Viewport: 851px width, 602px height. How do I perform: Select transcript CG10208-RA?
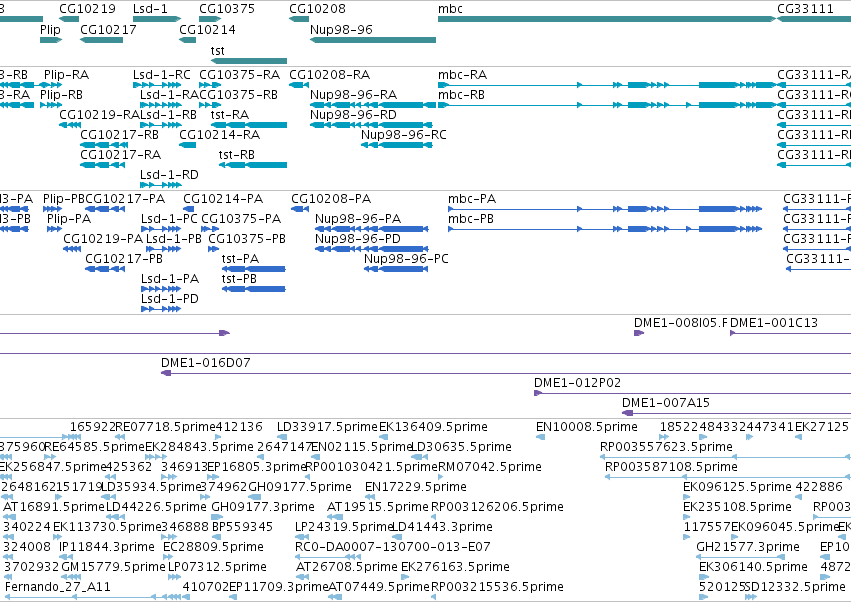point(299,85)
